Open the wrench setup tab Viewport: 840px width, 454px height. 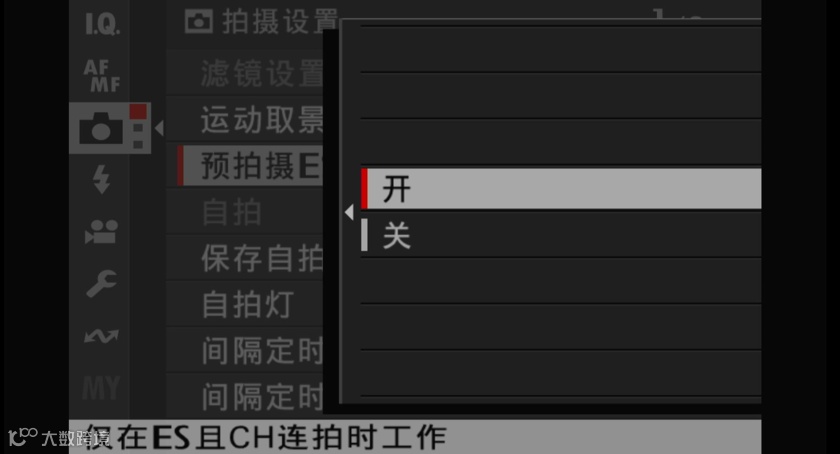coord(101,283)
